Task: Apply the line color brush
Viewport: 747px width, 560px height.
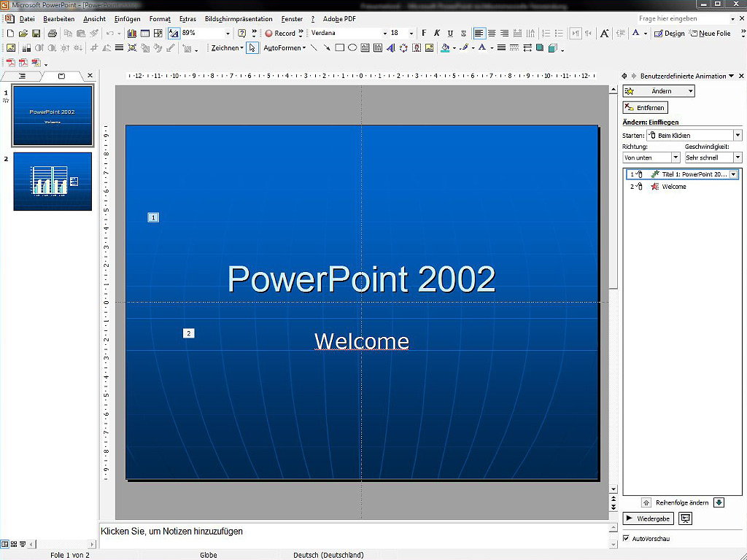Action: [x=463, y=47]
